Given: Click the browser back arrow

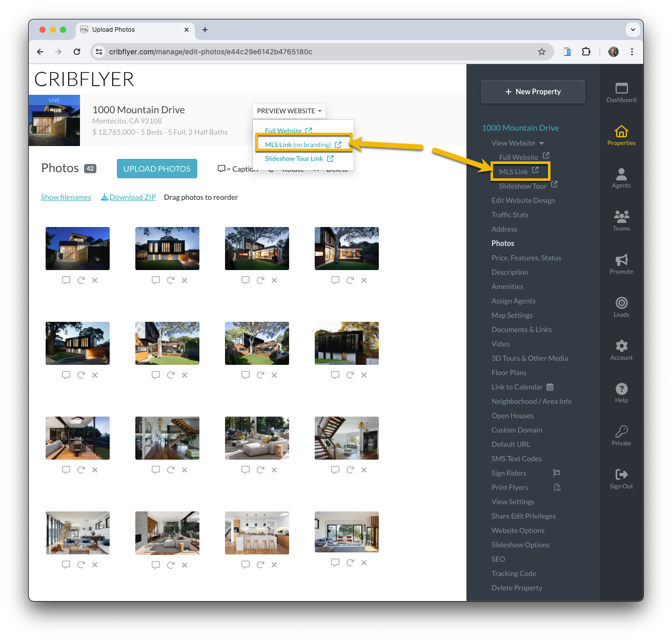Looking at the screenshot, I should (40, 52).
